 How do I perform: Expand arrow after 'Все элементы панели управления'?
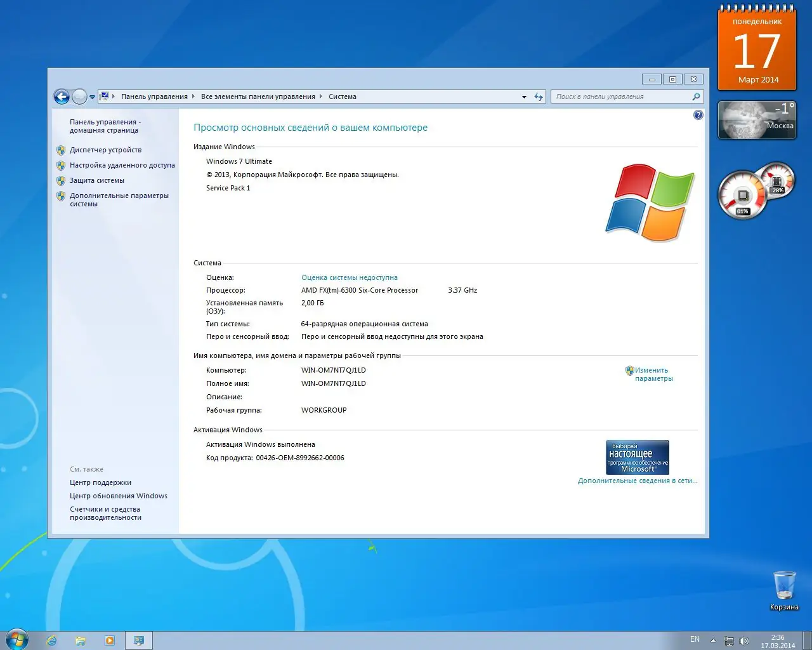[321, 96]
